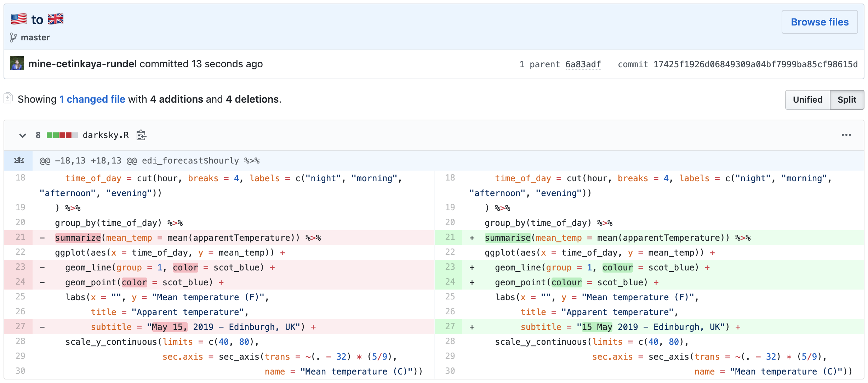Open the three-dots file options menu
The image size is (868, 383).
[846, 135]
